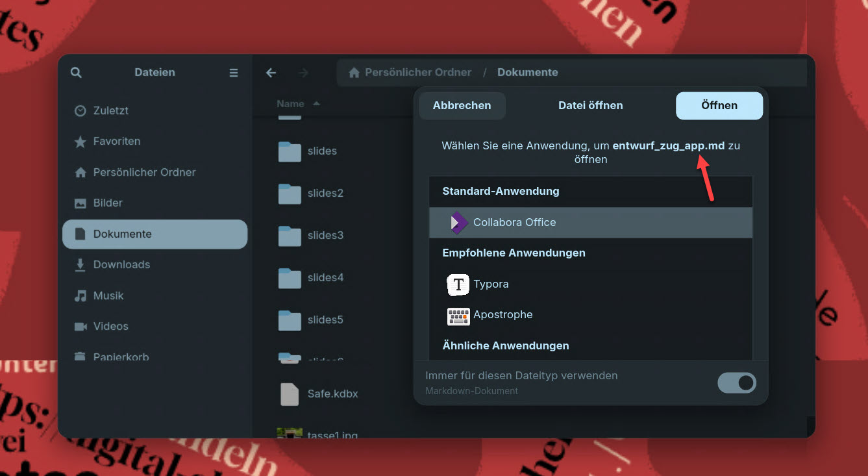The image size is (868, 476).
Task: Click the search magnifier icon in Dateien
Action: [76, 73]
